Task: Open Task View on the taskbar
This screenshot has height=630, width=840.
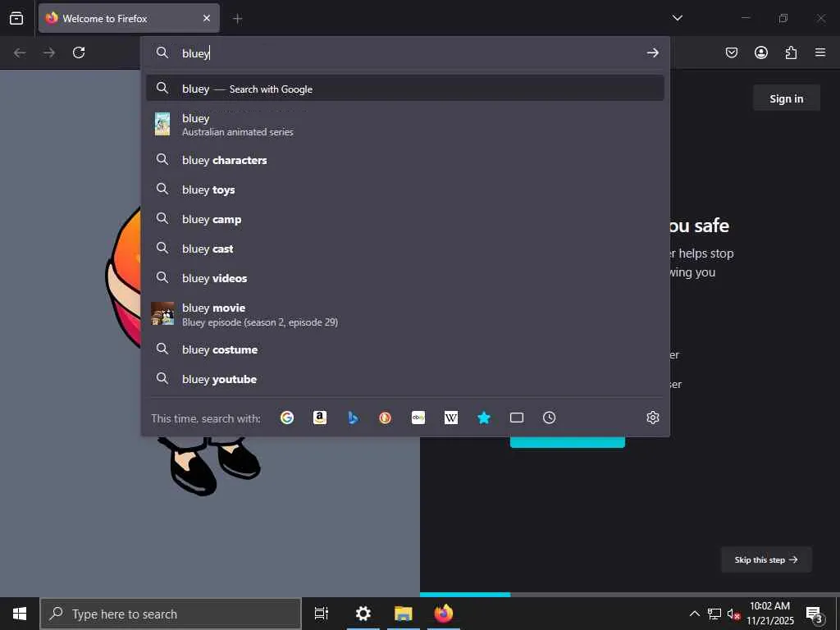Action: click(x=322, y=614)
